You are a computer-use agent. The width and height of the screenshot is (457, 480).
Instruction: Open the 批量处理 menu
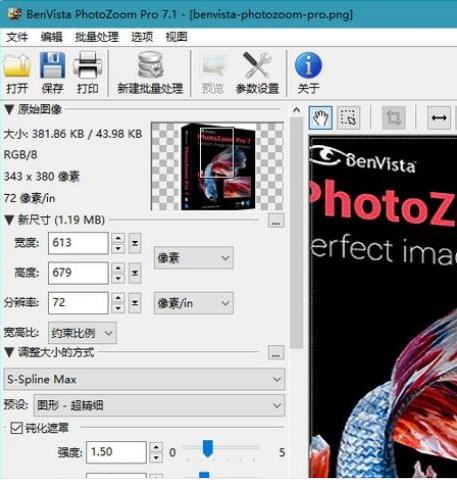(97, 37)
